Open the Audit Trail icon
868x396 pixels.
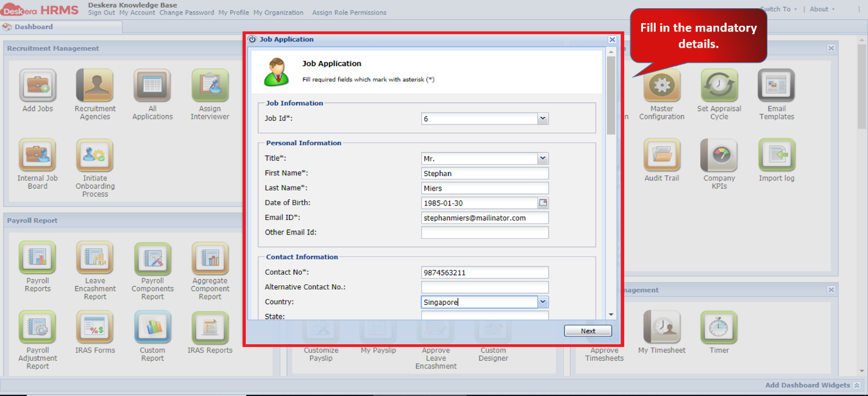click(x=662, y=155)
